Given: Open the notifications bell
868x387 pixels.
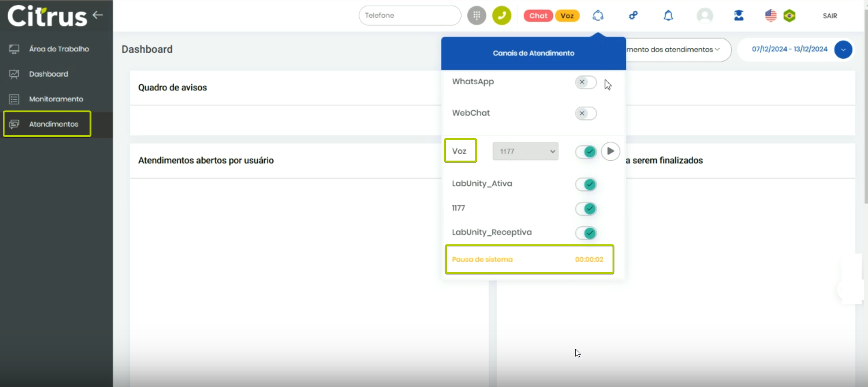Looking at the screenshot, I should coord(668,15).
